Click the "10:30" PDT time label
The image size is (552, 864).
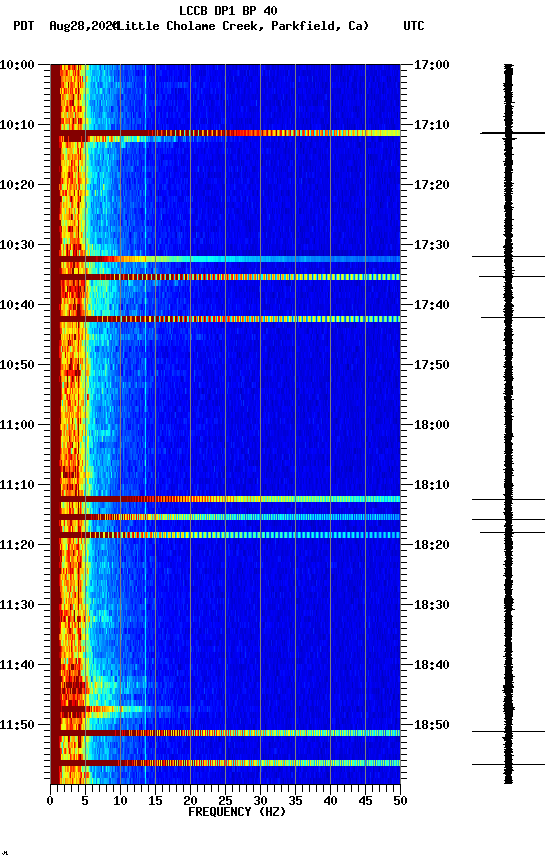click(x=17, y=245)
